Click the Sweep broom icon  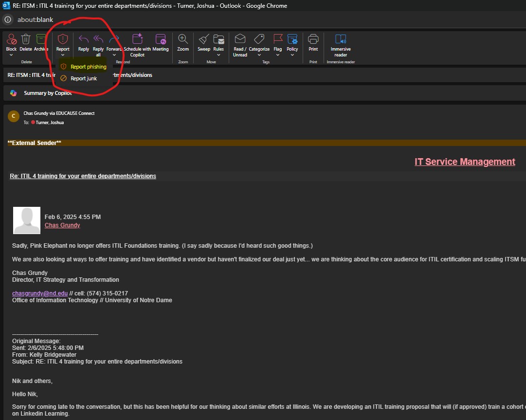[204, 39]
